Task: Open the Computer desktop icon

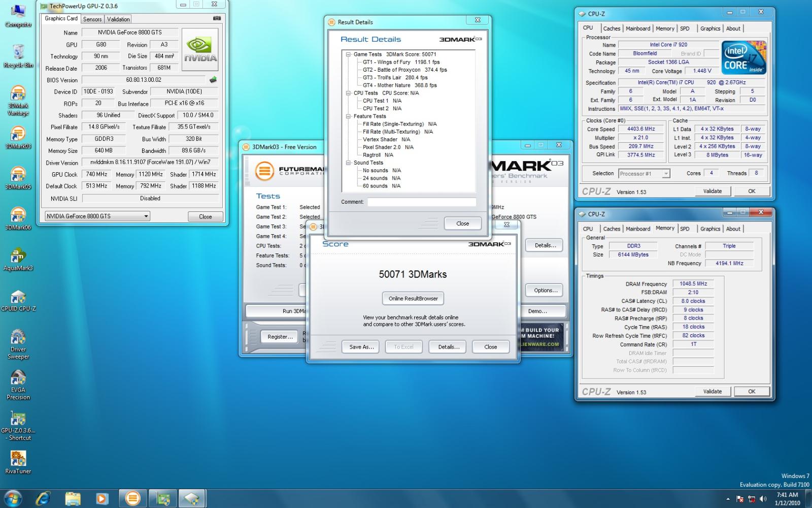Action: pyautogui.click(x=18, y=15)
